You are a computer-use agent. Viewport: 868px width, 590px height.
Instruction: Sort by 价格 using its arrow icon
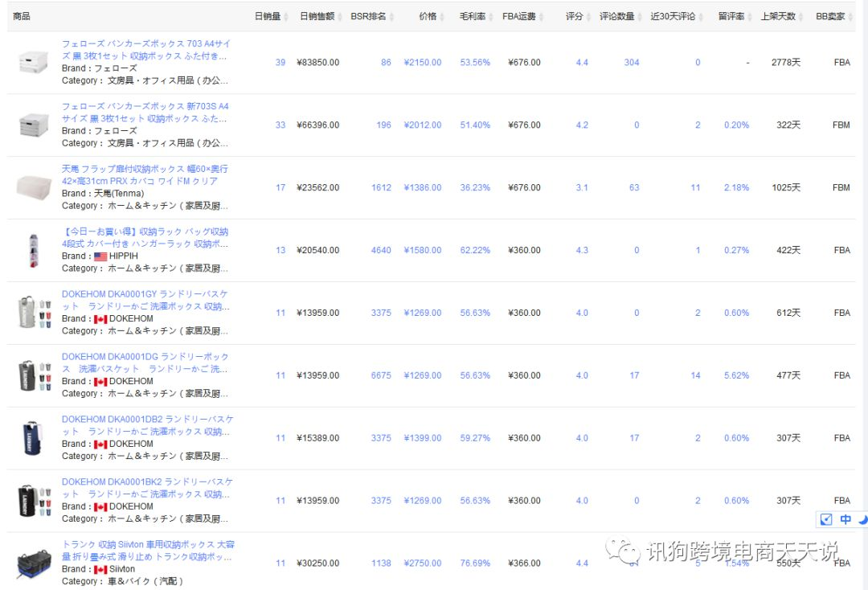point(441,17)
